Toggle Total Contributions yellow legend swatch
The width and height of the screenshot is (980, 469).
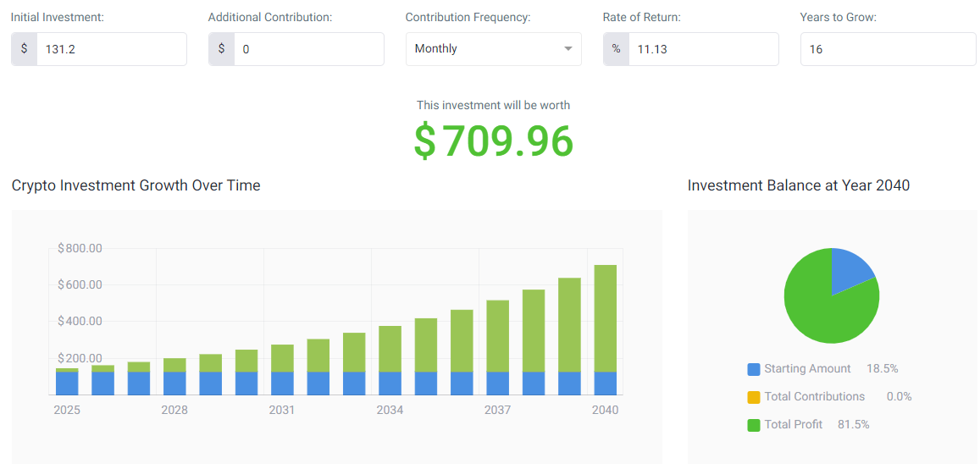(x=754, y=397)
